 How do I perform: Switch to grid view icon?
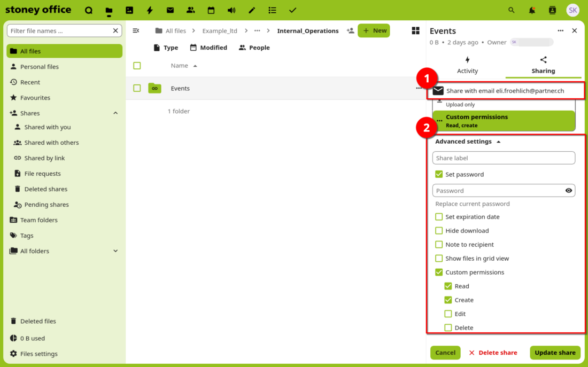[415, 31]
